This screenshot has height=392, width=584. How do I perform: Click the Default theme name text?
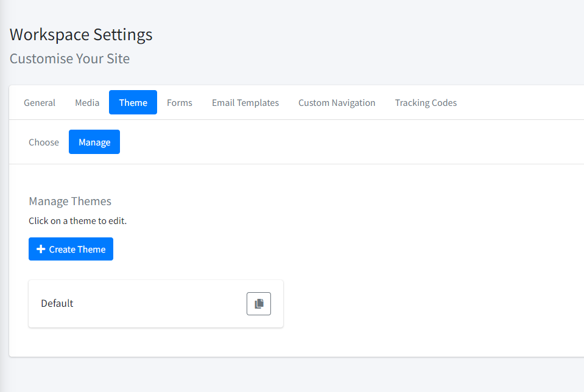[57, 303]
